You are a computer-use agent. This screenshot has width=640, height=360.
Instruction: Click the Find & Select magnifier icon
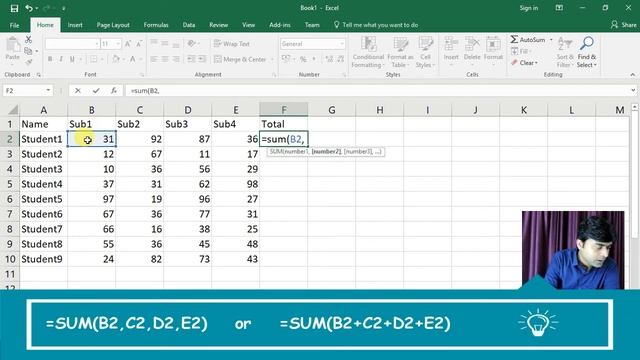pyautogui.click(x=587, y=43)
